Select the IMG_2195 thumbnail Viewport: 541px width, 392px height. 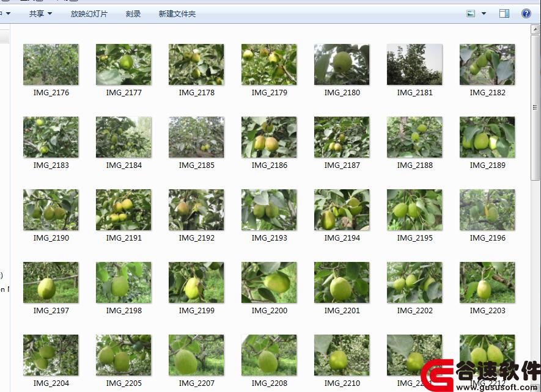(x=414, y=210)
